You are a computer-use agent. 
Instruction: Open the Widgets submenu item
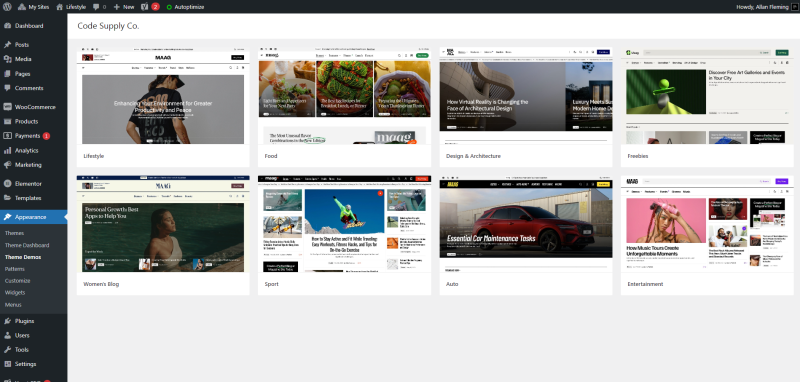coord(15,293)
